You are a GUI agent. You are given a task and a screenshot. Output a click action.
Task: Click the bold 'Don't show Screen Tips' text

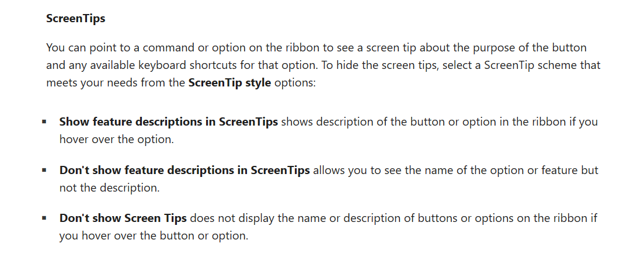click(123, 218)
